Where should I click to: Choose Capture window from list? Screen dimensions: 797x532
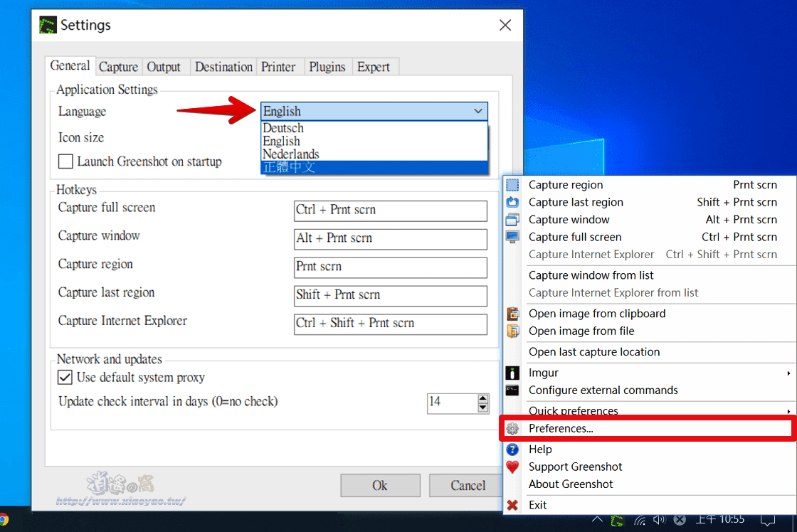click(x=650, y=275)
